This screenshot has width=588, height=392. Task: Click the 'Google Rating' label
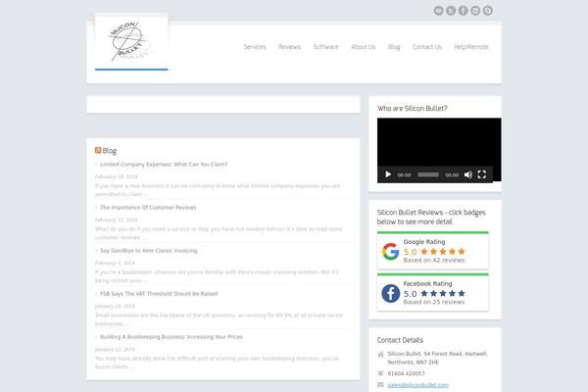point(424,242)
